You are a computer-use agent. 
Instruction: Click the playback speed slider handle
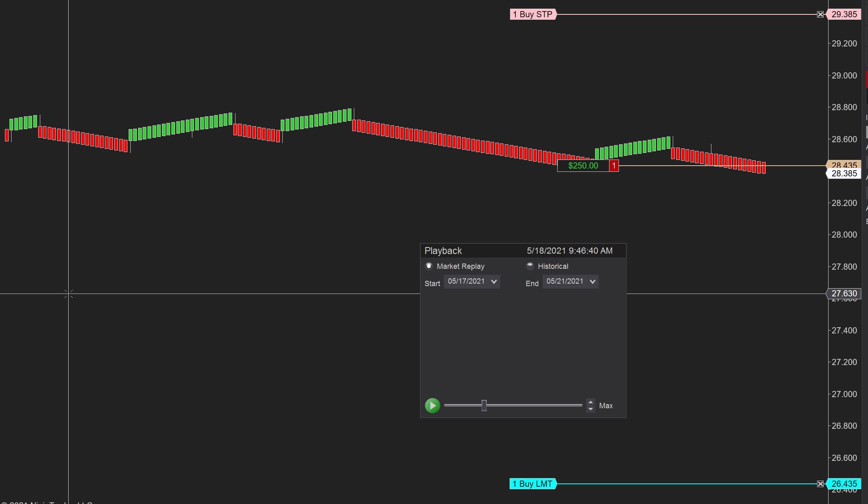coord(484,405)
